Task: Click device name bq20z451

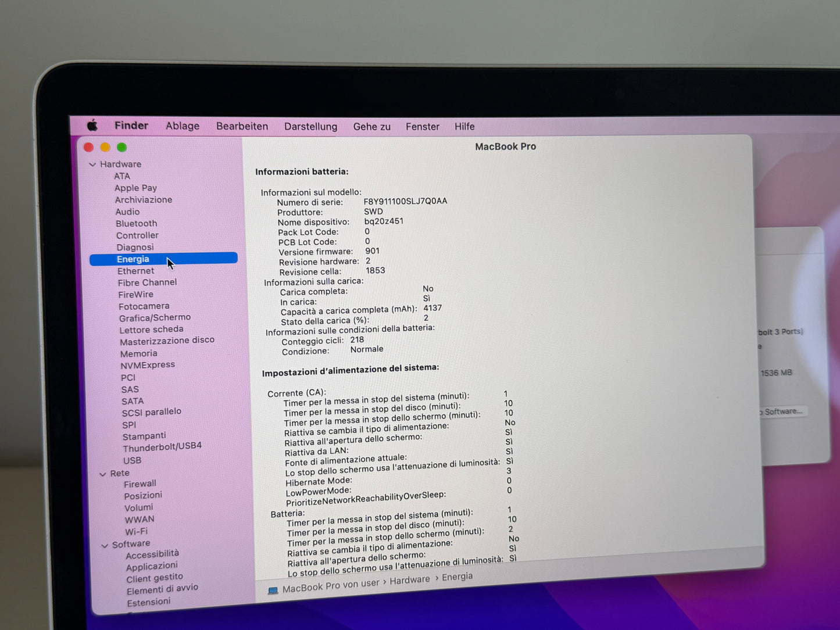Action: point(384,221)
